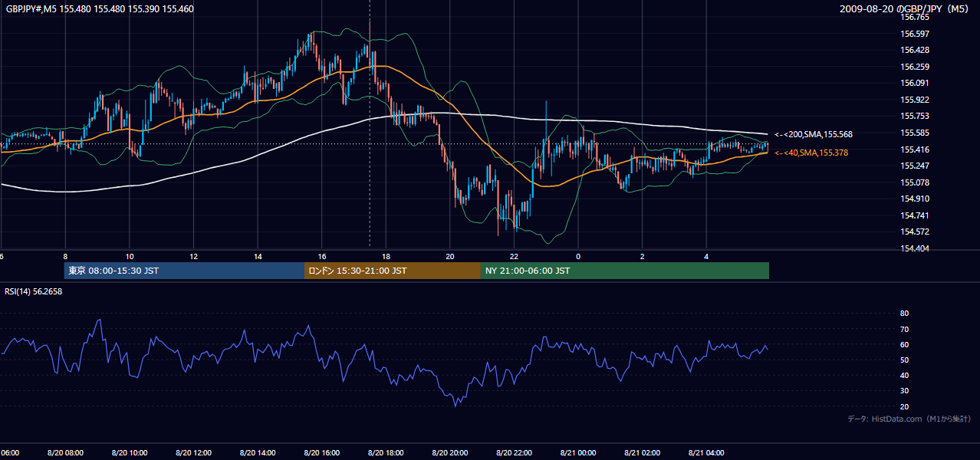Click the 8/20 18:00 time axis label
980x460 pixels.
[386, 453]
